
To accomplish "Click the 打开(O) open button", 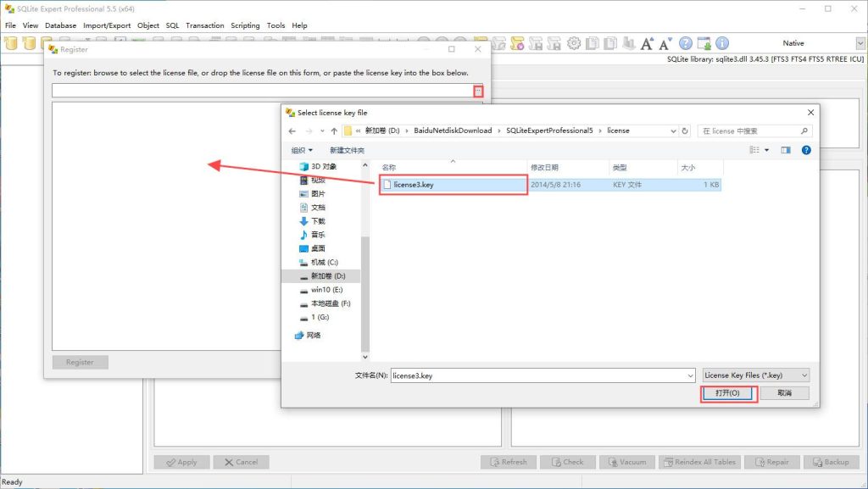I will [x=727, y=393].
